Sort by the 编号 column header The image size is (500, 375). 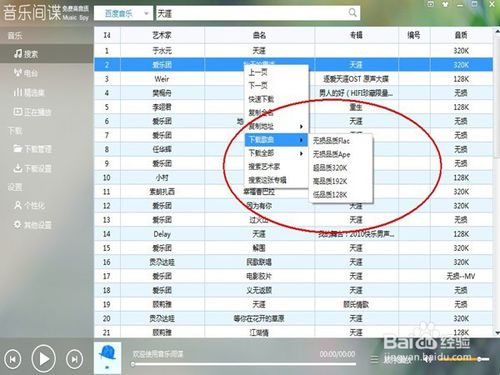414,35
